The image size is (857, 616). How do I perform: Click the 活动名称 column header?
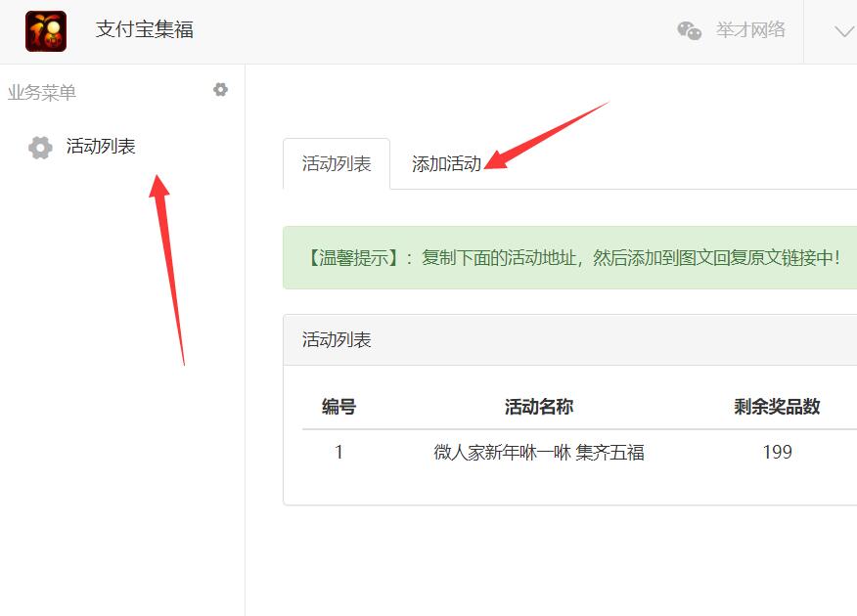click(x=538, y=407)
